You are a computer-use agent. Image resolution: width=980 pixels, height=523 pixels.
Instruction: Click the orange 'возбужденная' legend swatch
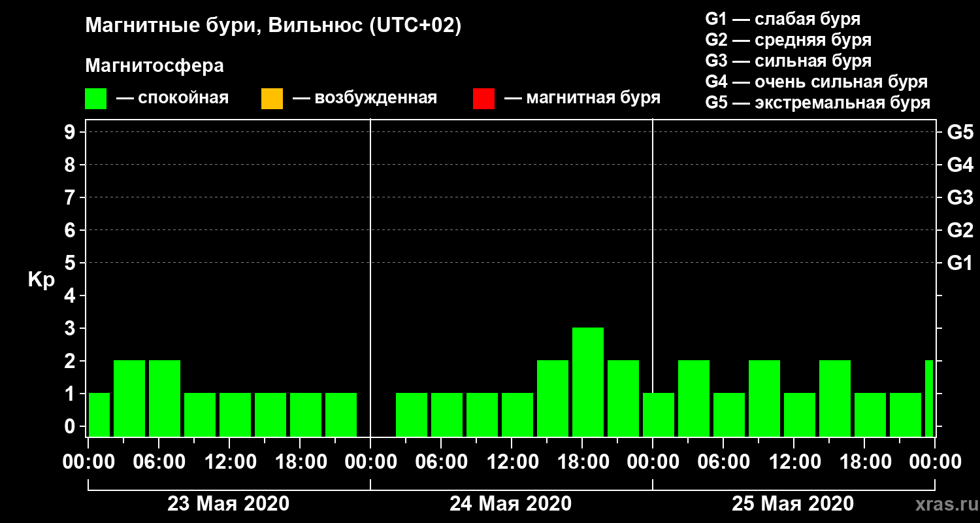[272, 99]
